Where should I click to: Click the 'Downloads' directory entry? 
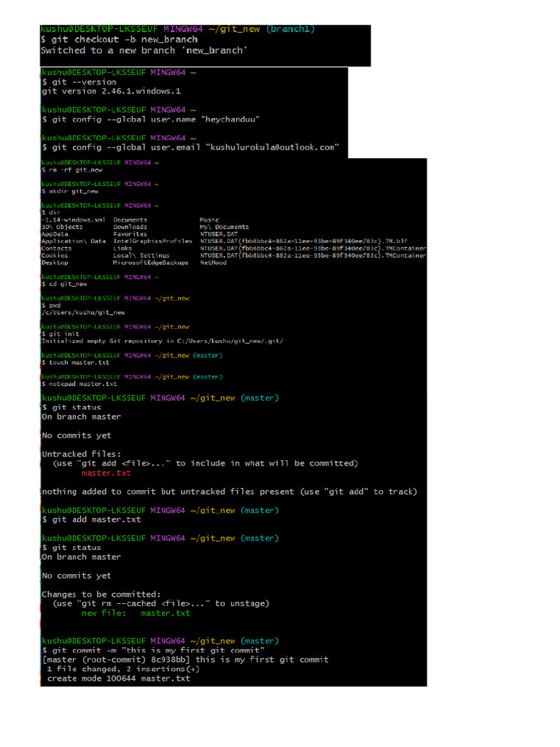130,227
